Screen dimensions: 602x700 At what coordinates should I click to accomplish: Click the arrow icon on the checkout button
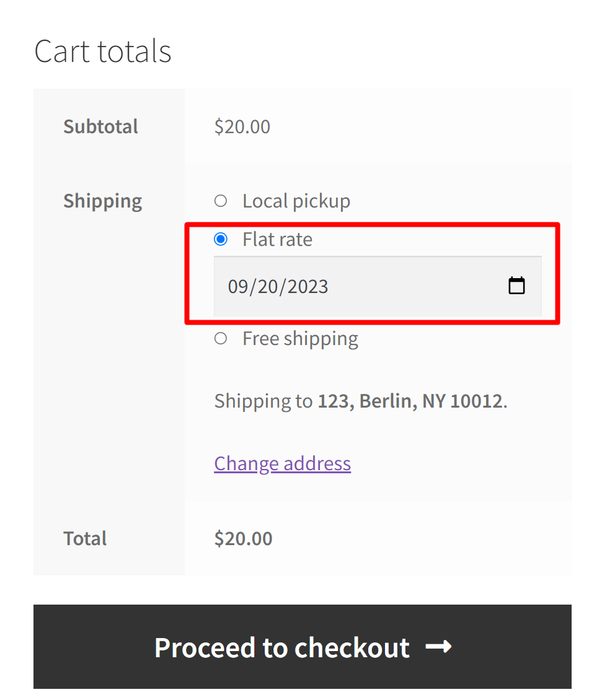click(x=441, y=647)
